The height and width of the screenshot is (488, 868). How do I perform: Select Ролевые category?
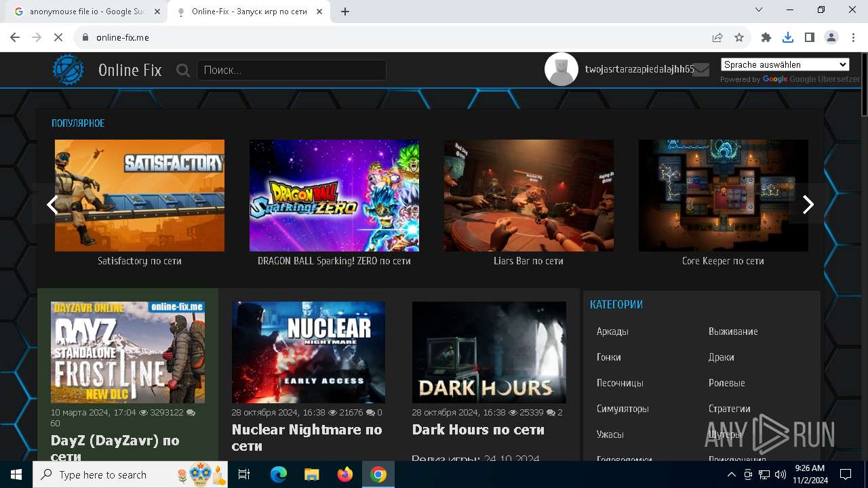[727, 383]
